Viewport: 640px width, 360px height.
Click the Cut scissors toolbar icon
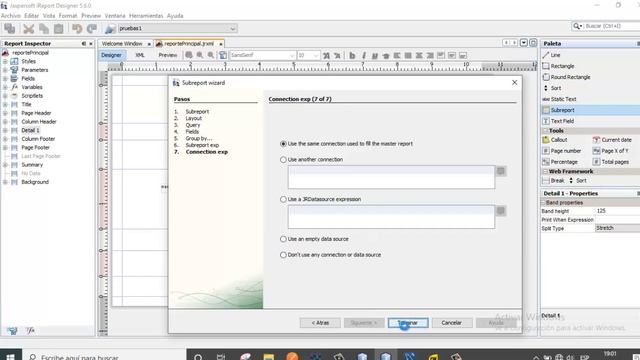pos(29,29)
